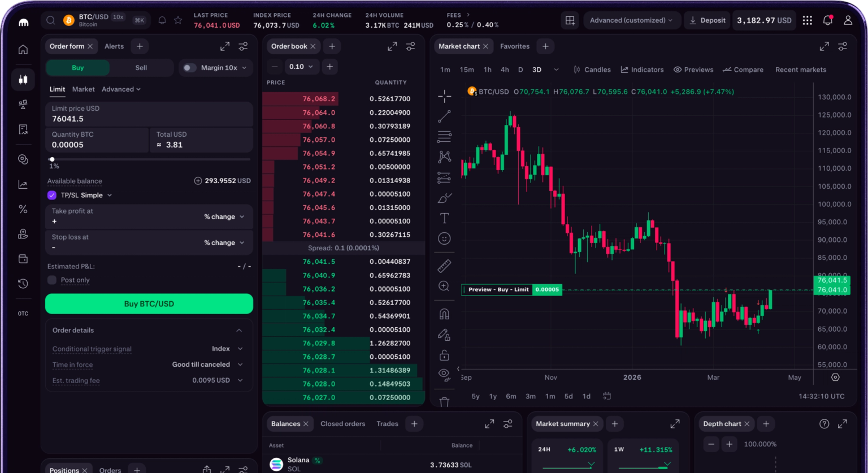Open the Take profit % change dropdown
This screenshot has height=473, width=868.
click(224, 216)
